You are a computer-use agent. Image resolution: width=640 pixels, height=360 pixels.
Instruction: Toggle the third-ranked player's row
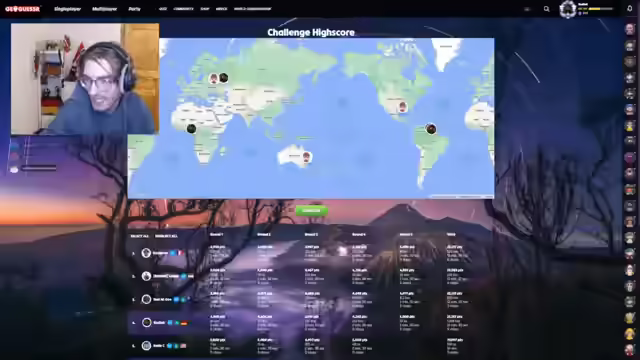tap(310, 299)
